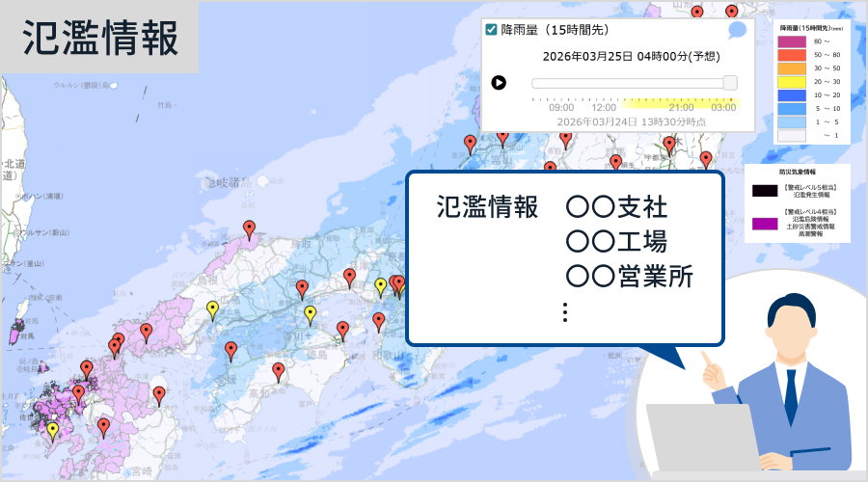Select the red pin in southern 兵庫

pyautogui.click(x=349, y=278)
